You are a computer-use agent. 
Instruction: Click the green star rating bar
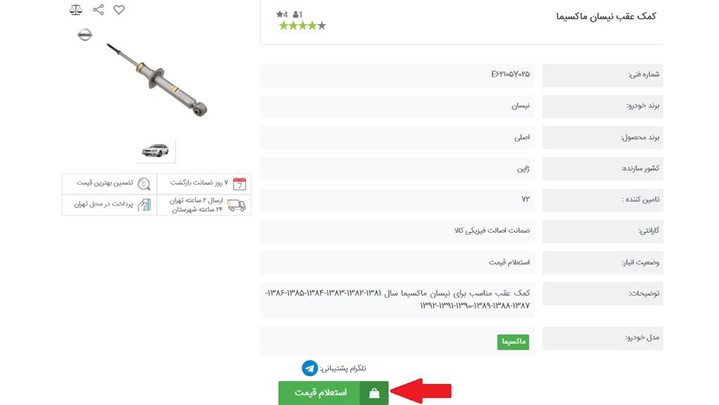[302, 26]
